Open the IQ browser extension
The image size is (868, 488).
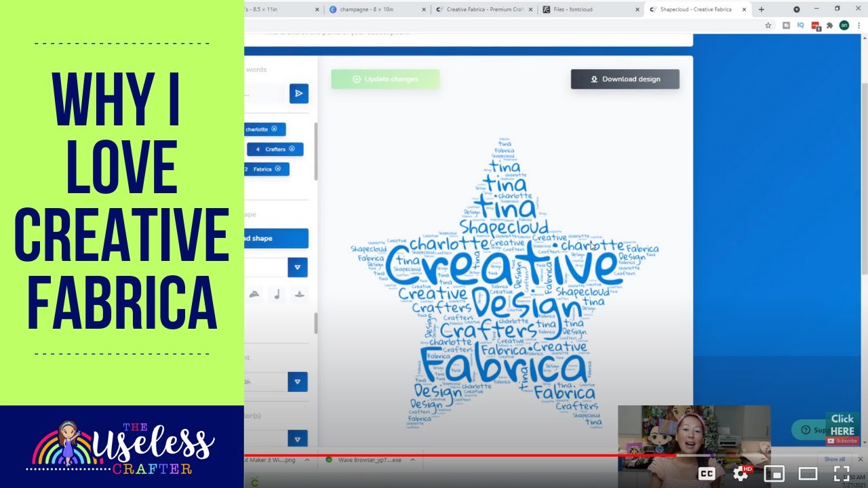[801, 25]
